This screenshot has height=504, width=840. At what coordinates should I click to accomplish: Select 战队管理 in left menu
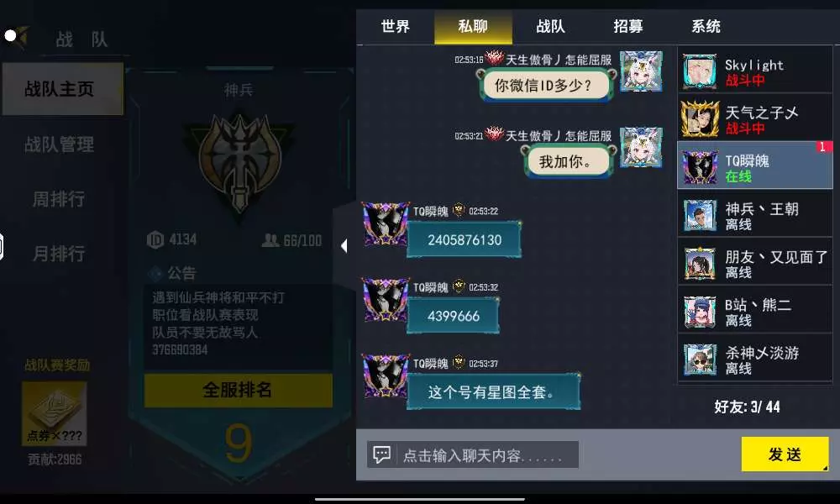pos(59,144)
